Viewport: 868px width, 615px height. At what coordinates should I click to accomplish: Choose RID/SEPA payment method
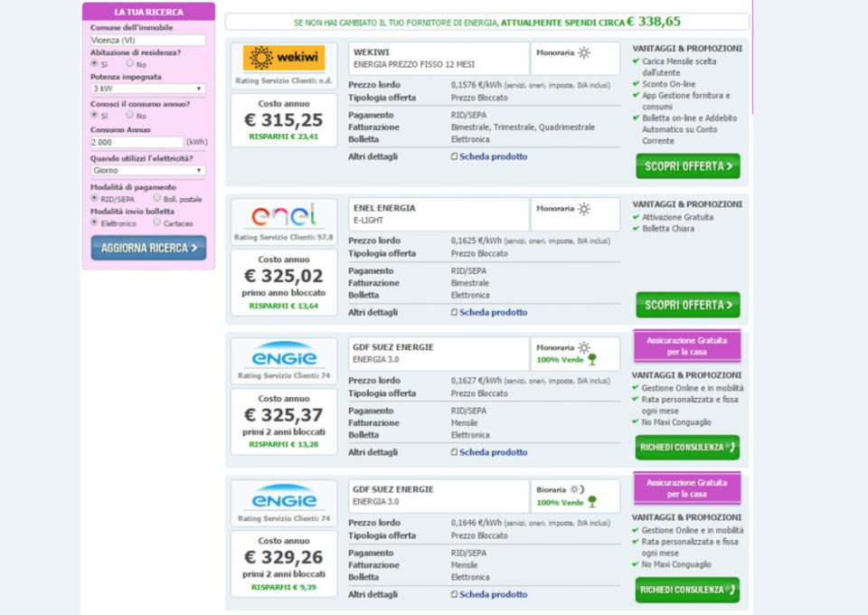point(94,198)
